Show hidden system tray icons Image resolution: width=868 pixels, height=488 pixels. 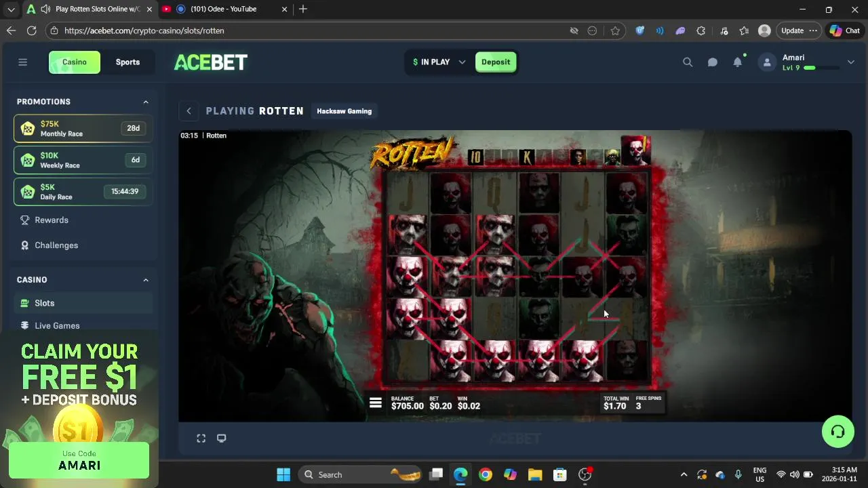tap(684, 474)
